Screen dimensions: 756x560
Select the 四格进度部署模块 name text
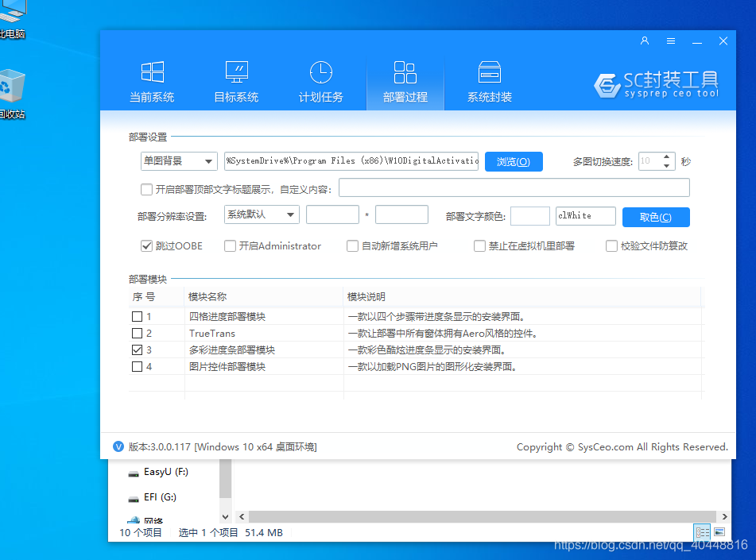point(227,317)
